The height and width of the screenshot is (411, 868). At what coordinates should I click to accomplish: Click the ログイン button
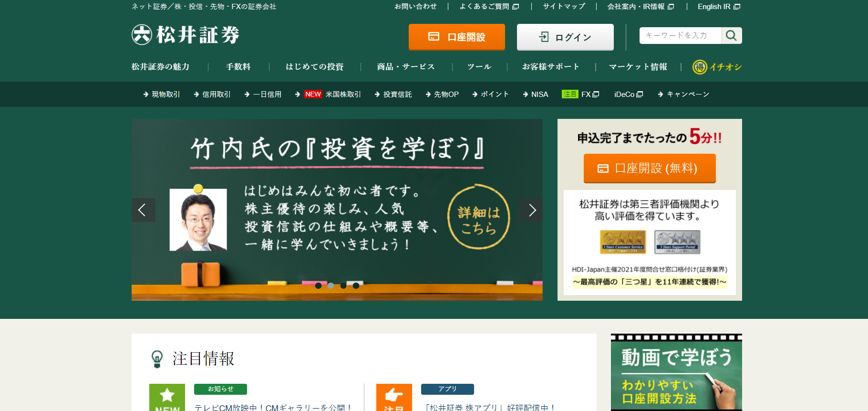coord(565,37)
